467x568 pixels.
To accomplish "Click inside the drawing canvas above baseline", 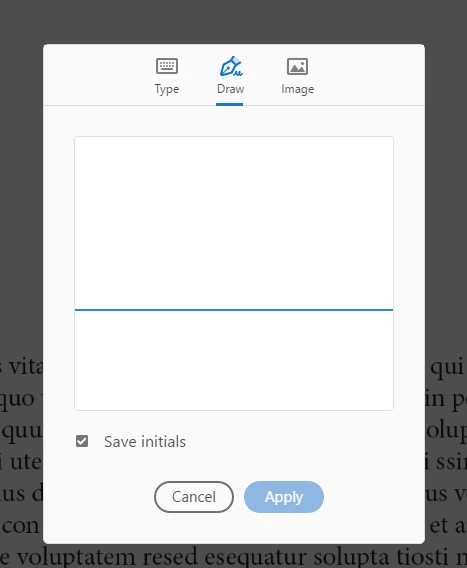I will point(234,223).
